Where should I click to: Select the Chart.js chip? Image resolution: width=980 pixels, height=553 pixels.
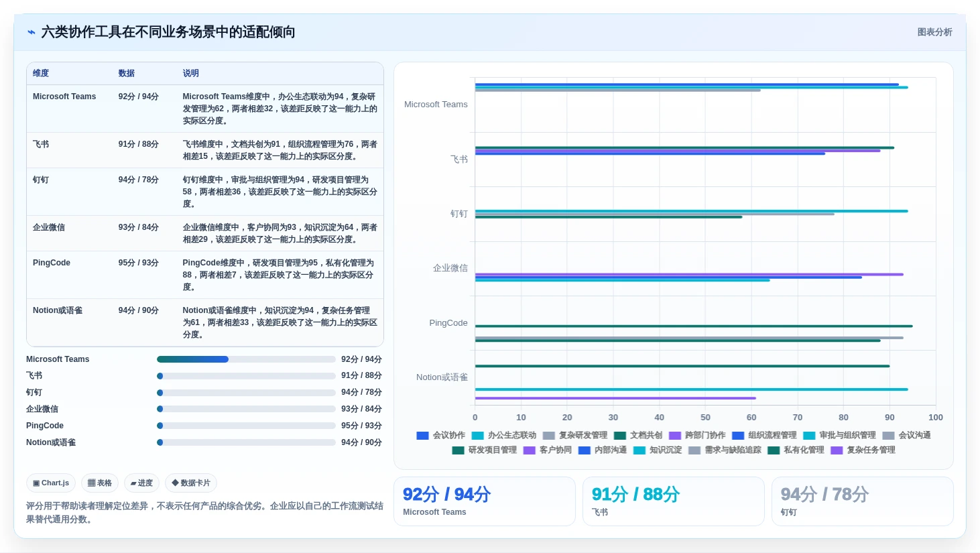pyautogui.click(x=51, y=483)
